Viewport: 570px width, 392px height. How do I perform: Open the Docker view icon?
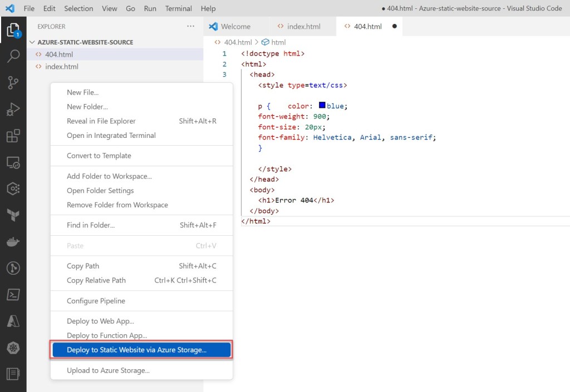pos(13,242)
